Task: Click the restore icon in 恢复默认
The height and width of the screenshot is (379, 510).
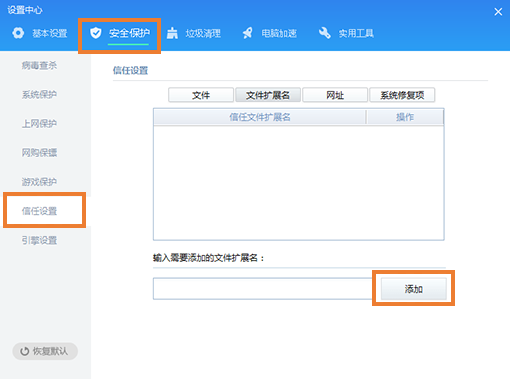Action: 25,351
